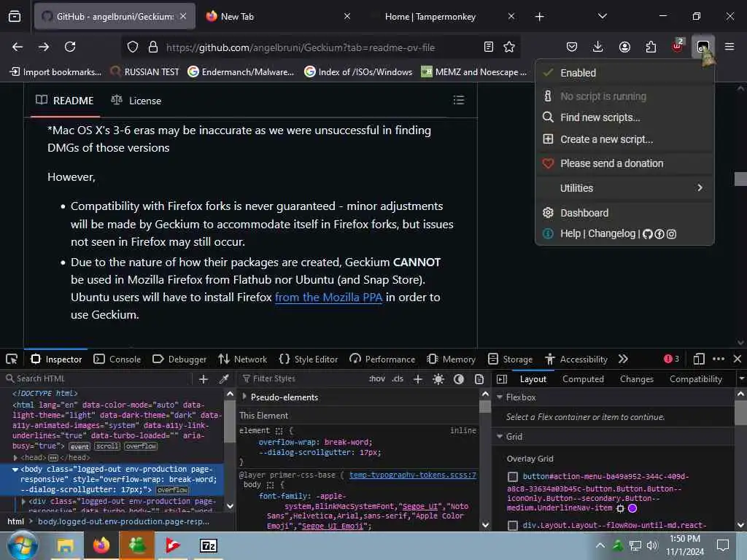Collapse the three-pane inspector sidebar
747x560 pixels.
tap(502, 379)
